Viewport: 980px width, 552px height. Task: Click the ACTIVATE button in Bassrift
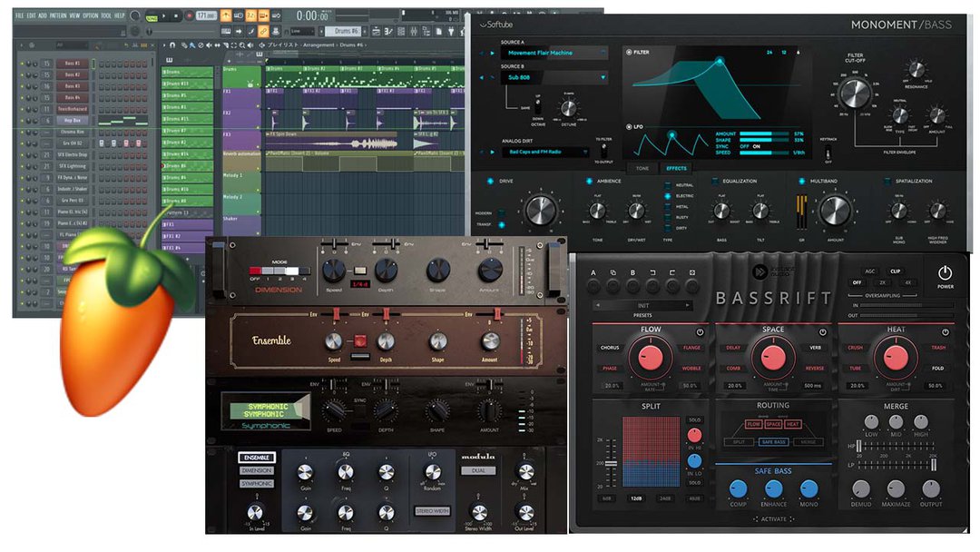[x=772, y=518]
